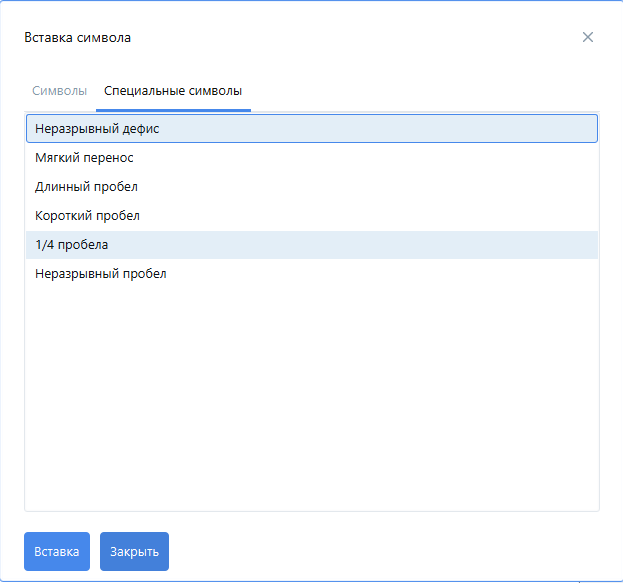
Task: Open the regular symbols tab Символы
Action: 59,91
